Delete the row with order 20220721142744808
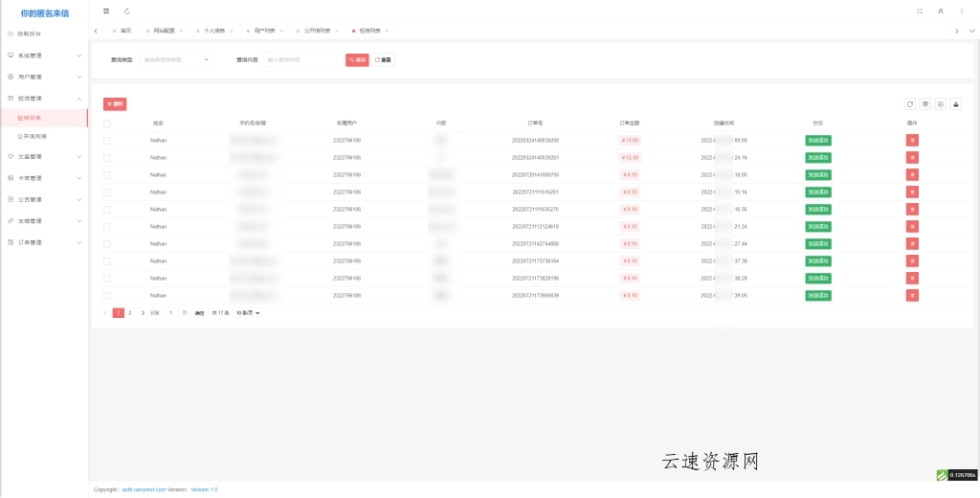 click(912, 244)
